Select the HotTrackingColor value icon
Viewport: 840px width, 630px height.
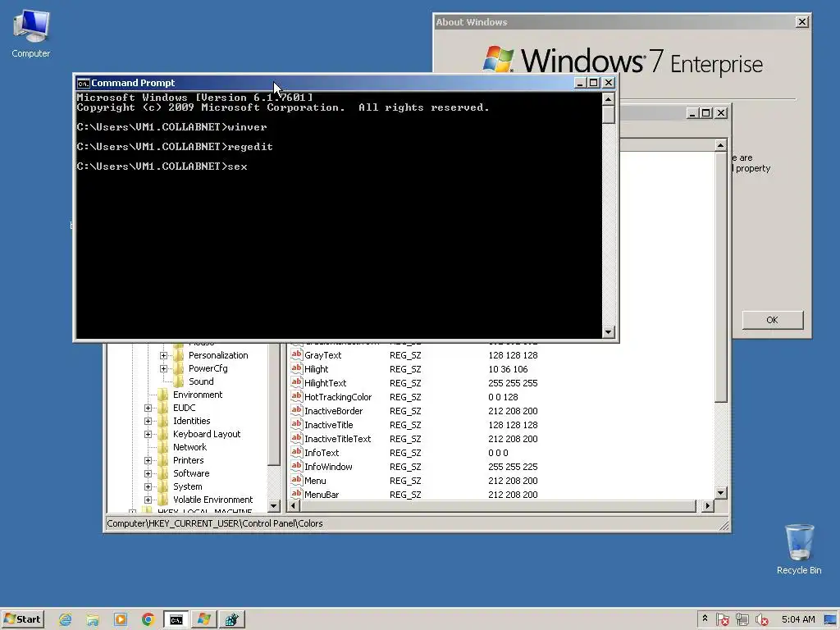[x=296, y=396]
